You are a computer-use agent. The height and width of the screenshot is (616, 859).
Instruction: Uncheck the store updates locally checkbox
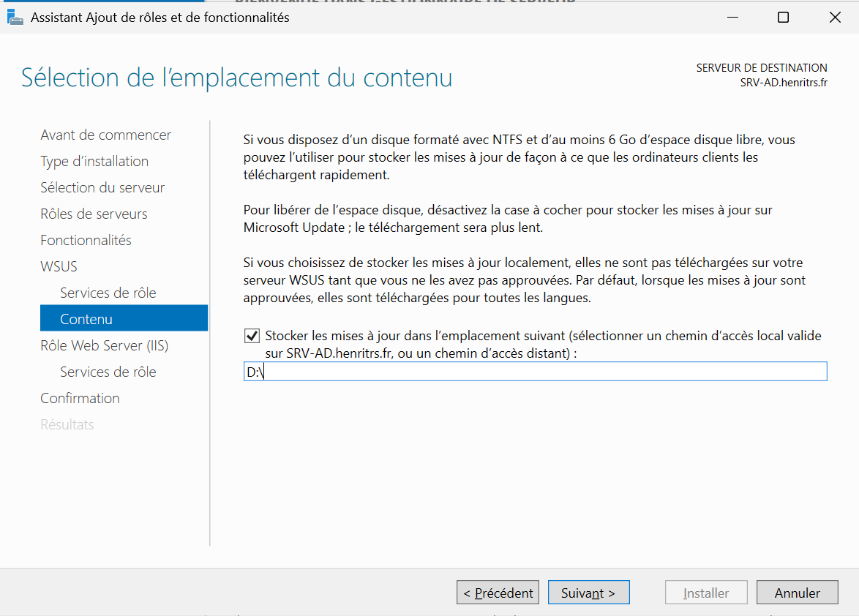[x=252, y=336]
